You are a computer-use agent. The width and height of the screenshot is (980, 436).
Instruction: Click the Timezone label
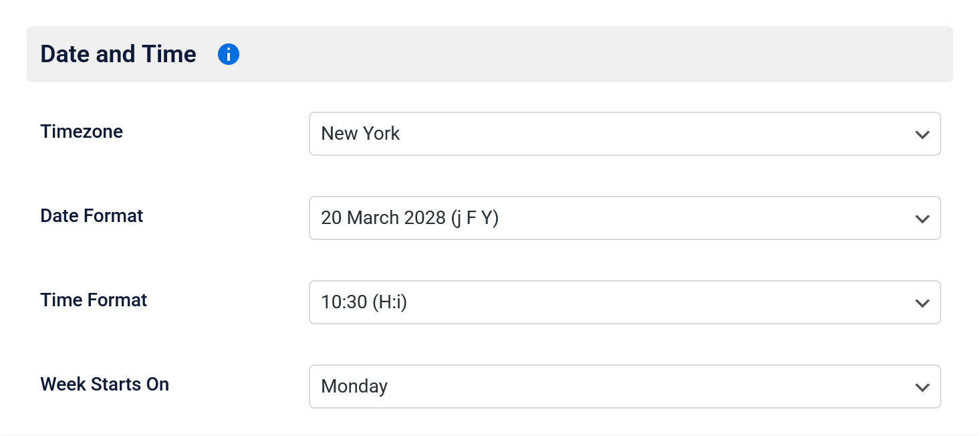click(82, 132)
